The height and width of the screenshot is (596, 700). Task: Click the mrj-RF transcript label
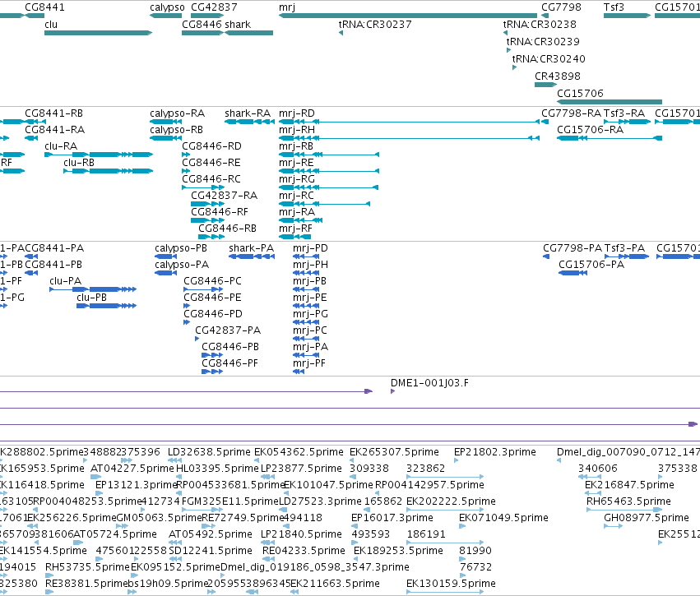[x=295, y=229]
